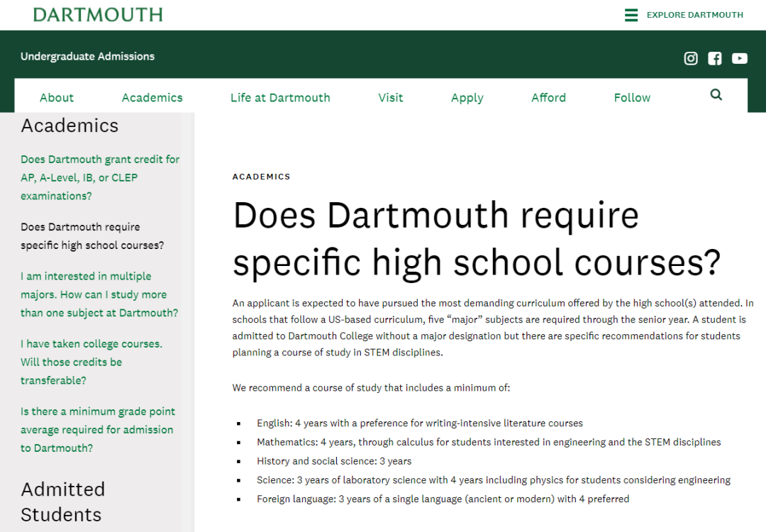Go to the Visit navigation item
The height and width of the screenshot is (532, 766).
click(x=390, y=98)
